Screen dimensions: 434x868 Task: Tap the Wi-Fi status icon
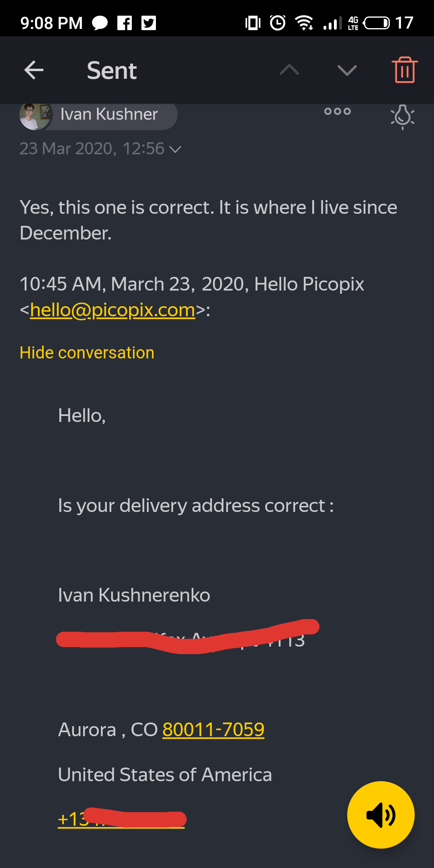tap(304, 23)
